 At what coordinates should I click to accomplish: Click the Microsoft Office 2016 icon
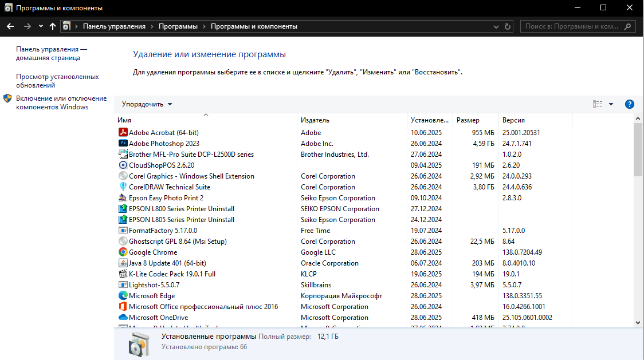click(123, 306)
